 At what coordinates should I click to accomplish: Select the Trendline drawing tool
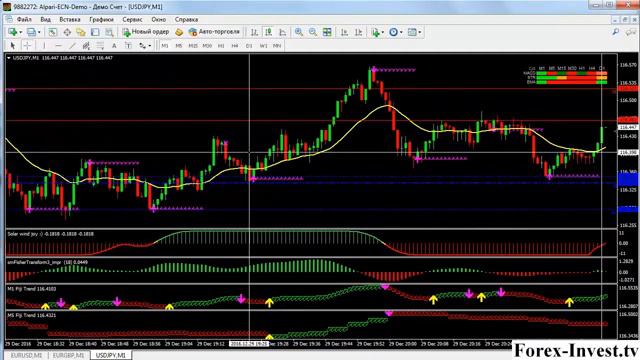click(x=72, y=46)
